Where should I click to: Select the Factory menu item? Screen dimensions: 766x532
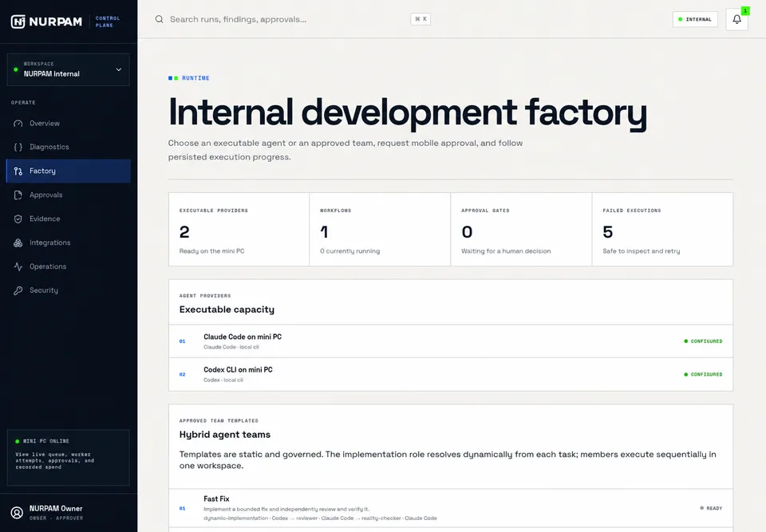tap(69, 171)
